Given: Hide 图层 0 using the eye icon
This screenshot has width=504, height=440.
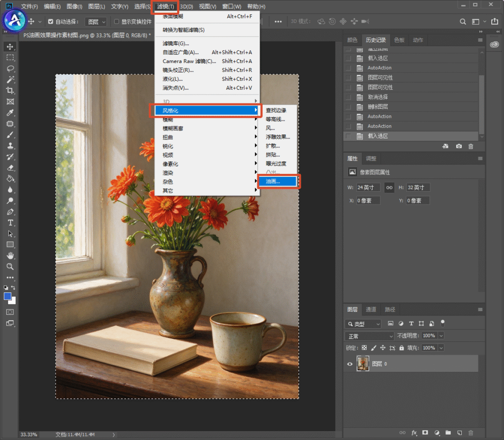Looking at the screenshot, I should (350, 364).
